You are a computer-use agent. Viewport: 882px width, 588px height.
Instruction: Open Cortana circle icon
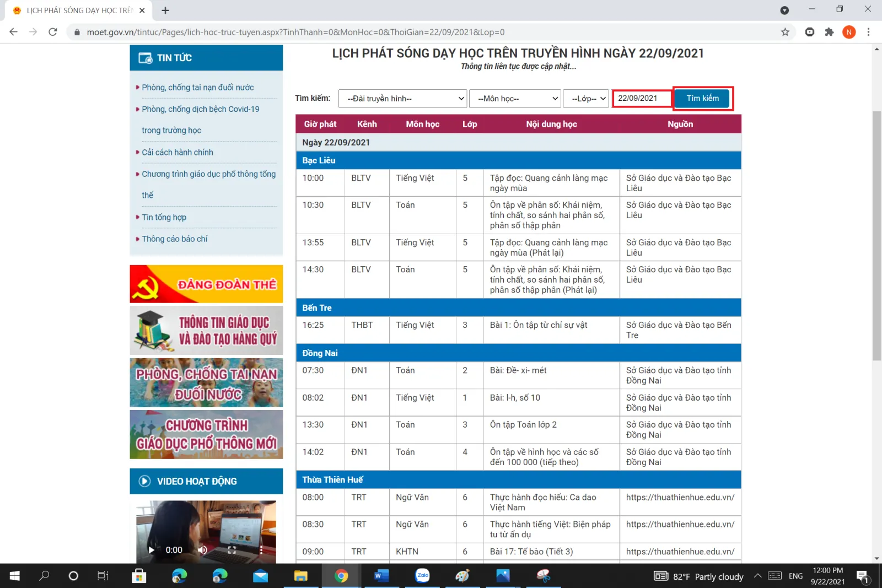pos(73,576)
